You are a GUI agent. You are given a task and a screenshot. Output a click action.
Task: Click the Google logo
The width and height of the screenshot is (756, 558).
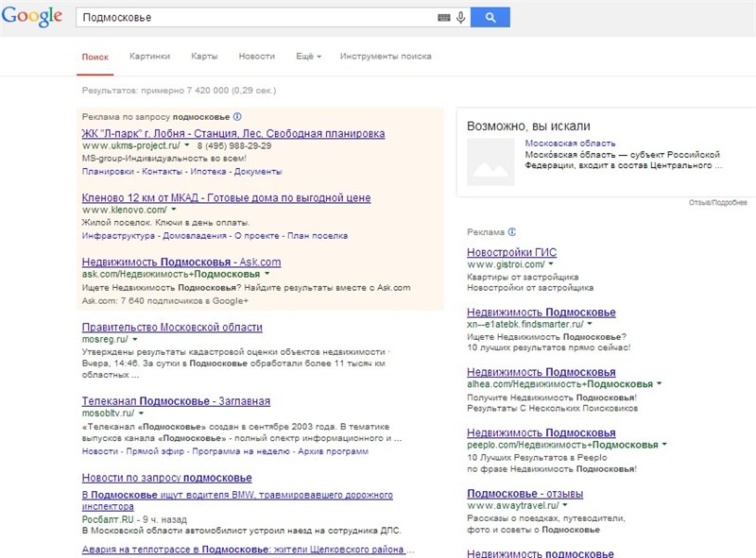click(x=32, y=16)
